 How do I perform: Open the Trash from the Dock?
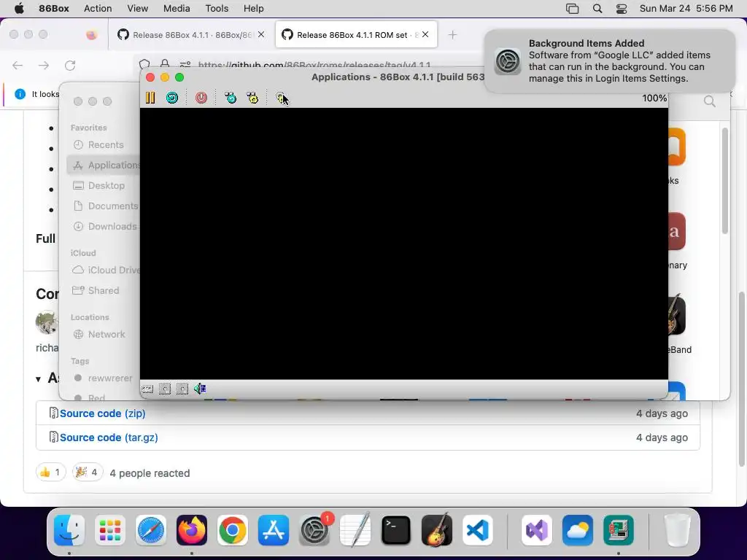[677, 530]
